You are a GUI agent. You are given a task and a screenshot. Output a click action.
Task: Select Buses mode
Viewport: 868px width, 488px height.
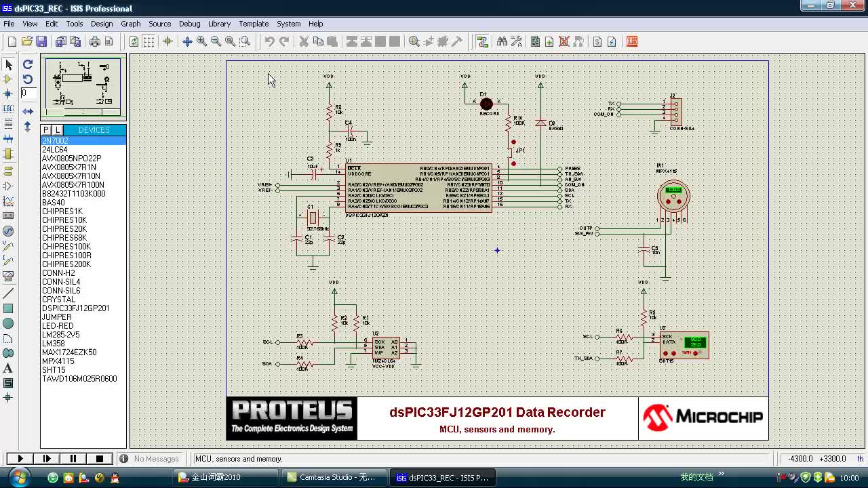click(x=8, y=139)
